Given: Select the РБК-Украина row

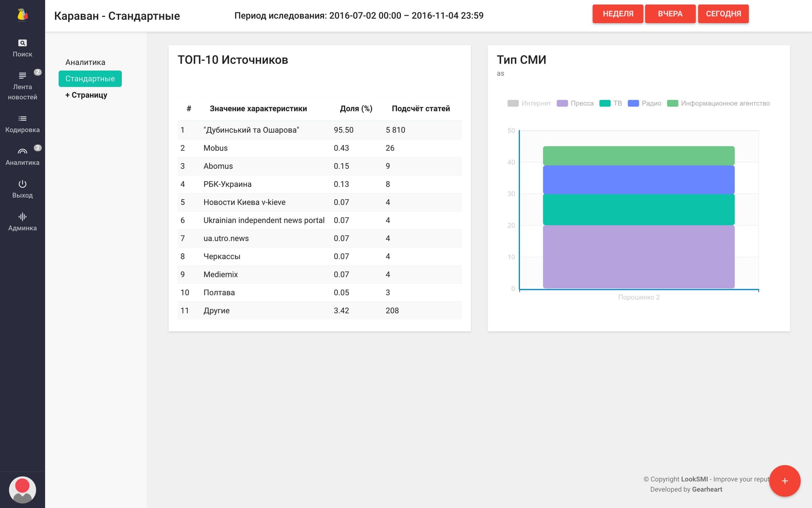Looking at the screenshot, I should (x=319, y=184).
